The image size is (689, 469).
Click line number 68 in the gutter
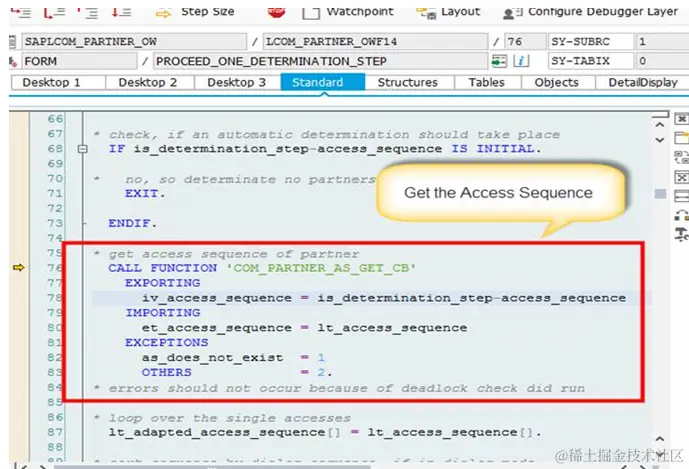pos(55,149)
